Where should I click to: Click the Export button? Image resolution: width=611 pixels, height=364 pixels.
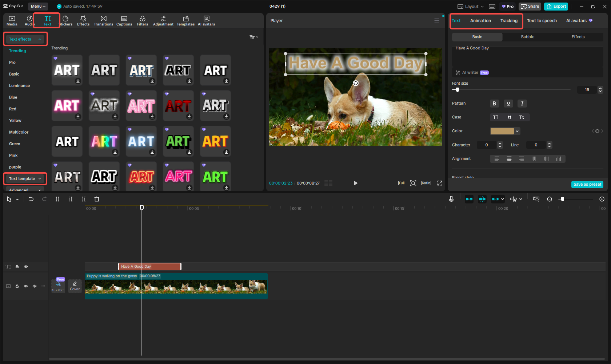[556, 7]
